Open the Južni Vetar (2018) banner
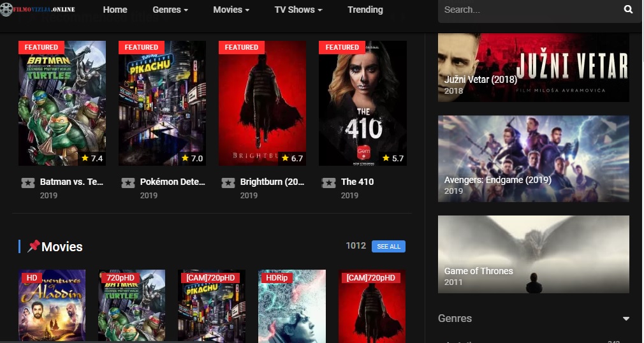 coord(534,68)
